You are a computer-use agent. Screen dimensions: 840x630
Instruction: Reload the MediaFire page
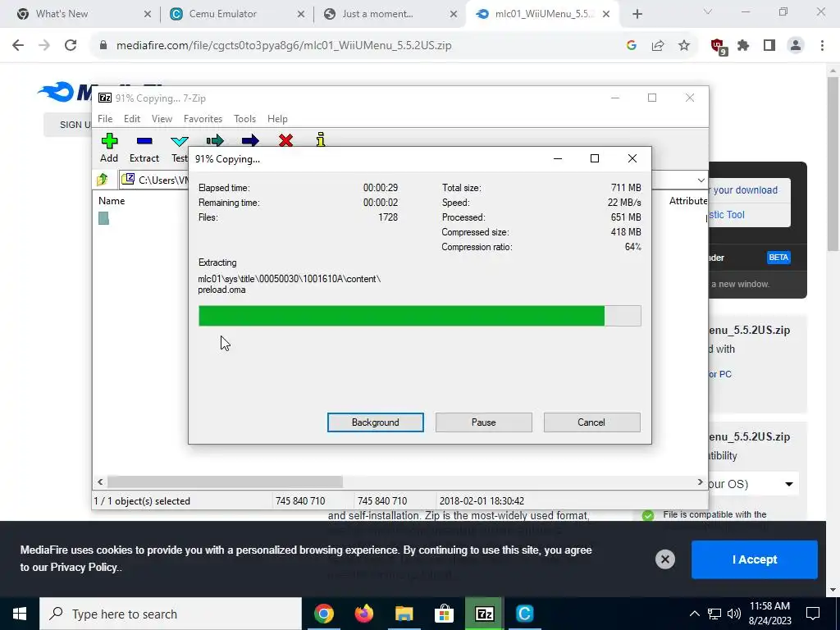[71, 46]
